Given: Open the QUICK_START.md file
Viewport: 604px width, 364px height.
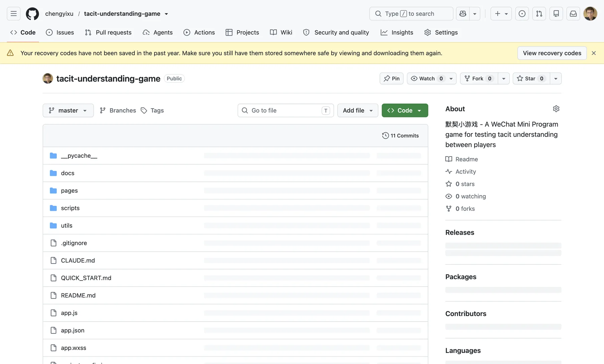Looking at the screenshot, I should tap(86, 278).
